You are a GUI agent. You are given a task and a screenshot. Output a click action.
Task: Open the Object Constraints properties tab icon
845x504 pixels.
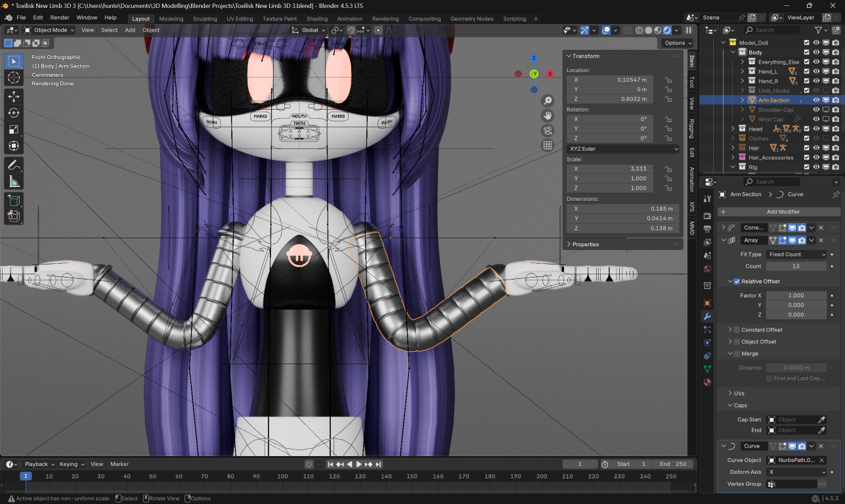707,356
